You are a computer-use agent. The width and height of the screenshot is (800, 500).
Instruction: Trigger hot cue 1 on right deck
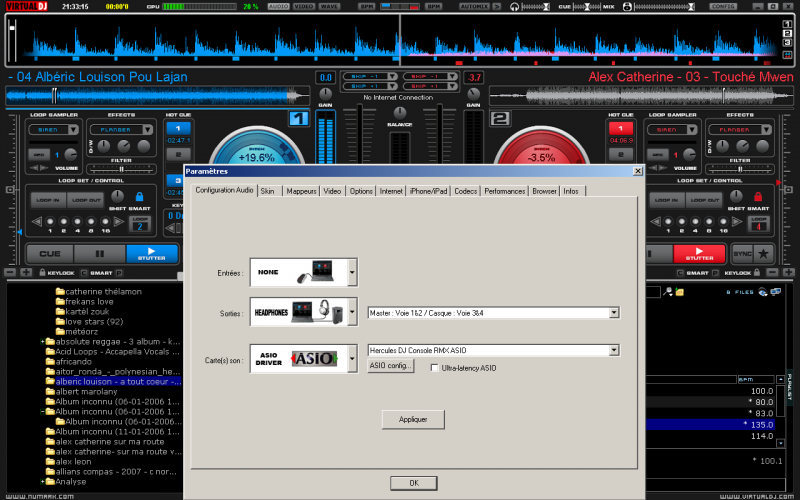(x=620, y=129)
